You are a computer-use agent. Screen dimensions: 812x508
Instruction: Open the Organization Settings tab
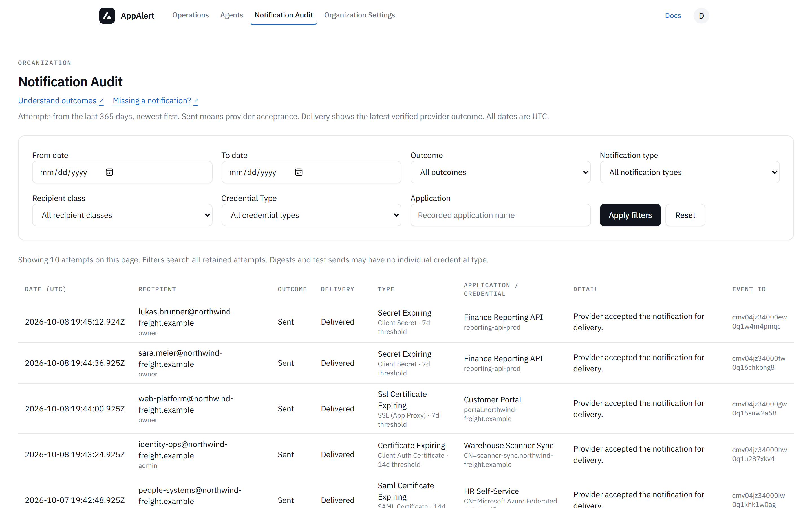click(359, 15)
